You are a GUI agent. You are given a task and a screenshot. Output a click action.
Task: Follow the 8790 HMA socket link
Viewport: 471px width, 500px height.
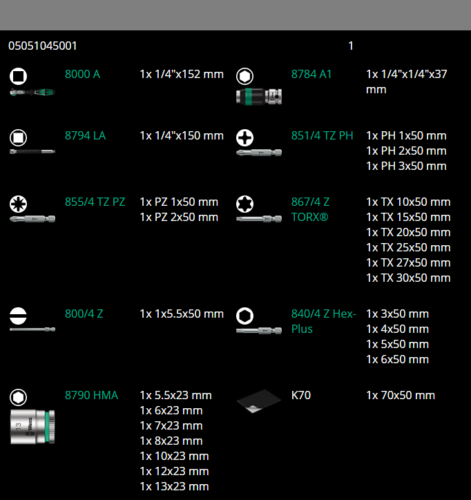91,395
